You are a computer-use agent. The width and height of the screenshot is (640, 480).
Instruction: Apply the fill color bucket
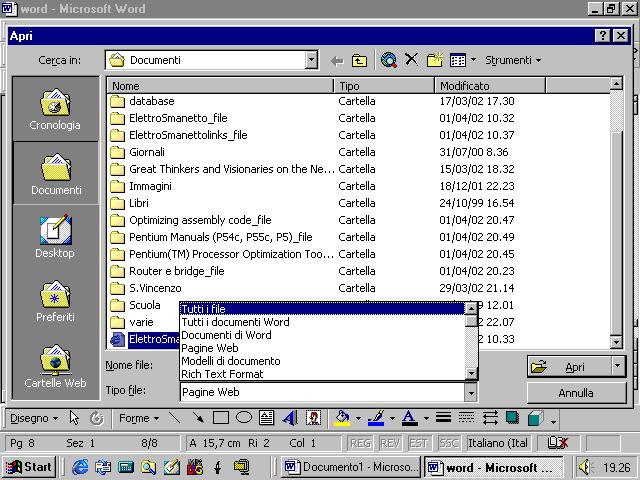[342, 418]
